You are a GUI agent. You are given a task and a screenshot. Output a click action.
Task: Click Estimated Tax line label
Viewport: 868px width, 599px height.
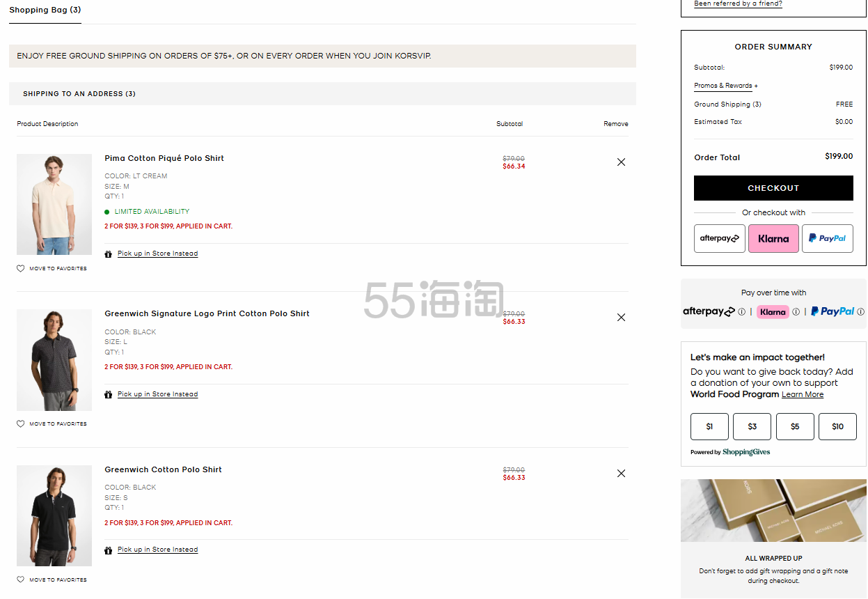coord(718,122)
